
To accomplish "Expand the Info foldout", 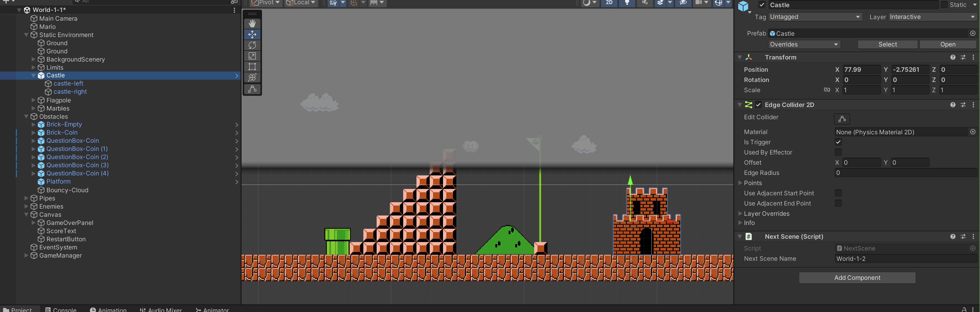I will (740, 223).
